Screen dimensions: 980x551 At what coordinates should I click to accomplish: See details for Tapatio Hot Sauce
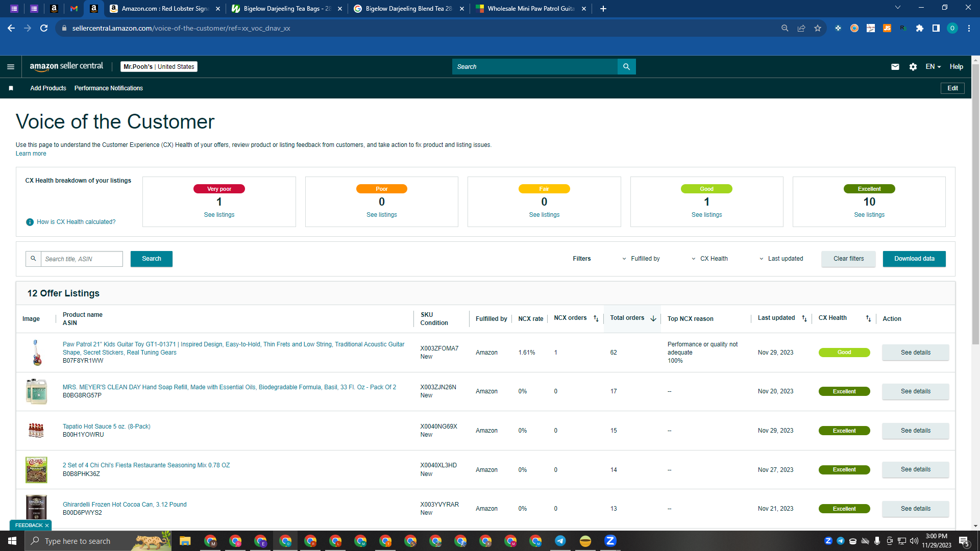[x=916, y=431]
